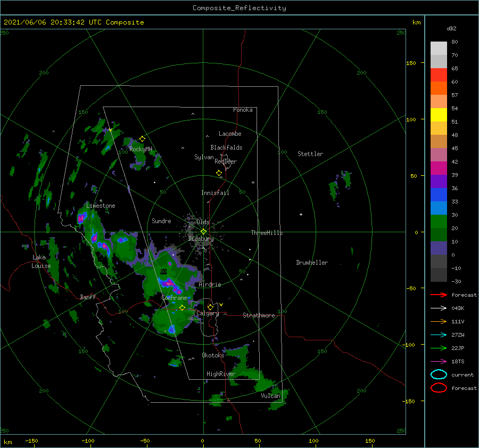Viewport: 479px width, 448px height.
Task: Click the RedDeer city label
Action: 226,161
